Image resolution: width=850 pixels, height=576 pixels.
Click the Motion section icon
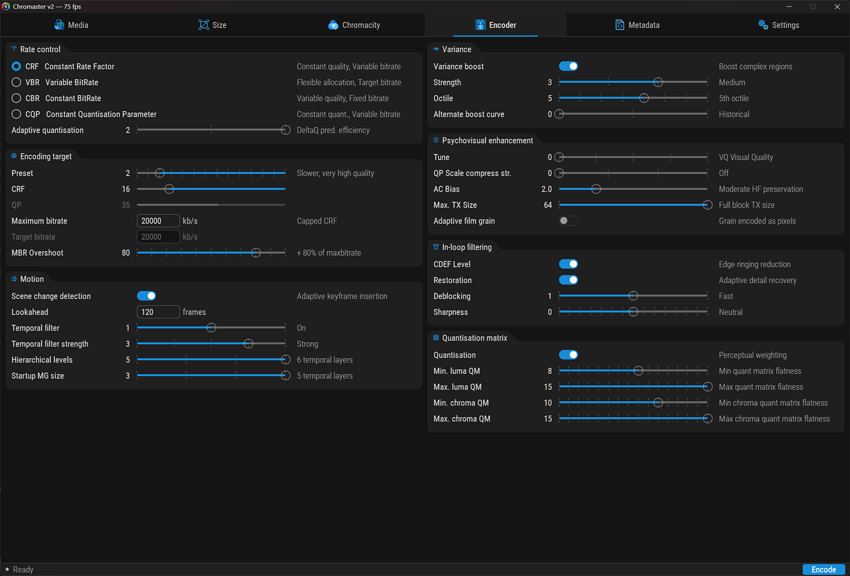(x=14, y=279)
